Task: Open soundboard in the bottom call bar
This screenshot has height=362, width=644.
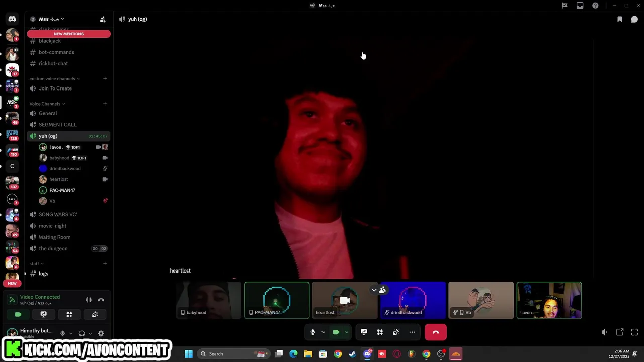Action: tap(396, 332)
